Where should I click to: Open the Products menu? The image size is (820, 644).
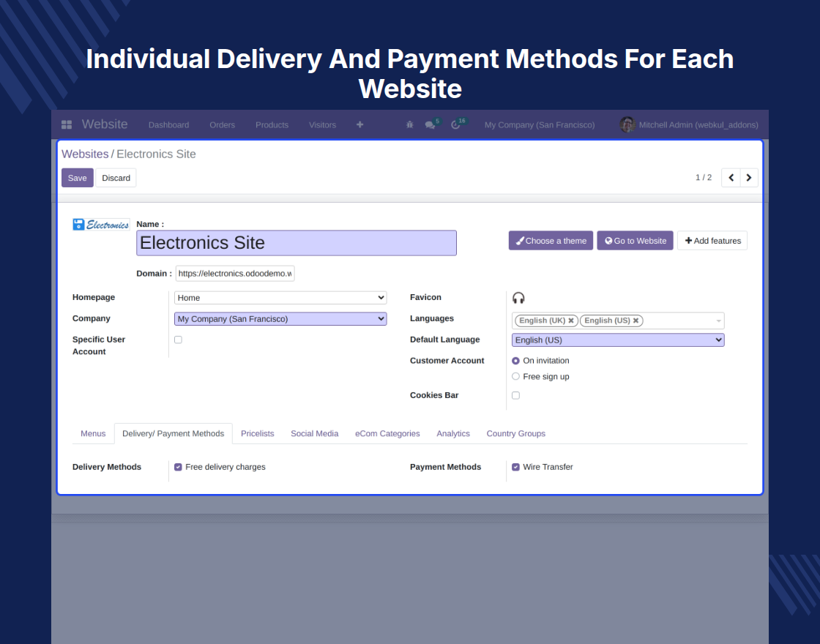272,124
